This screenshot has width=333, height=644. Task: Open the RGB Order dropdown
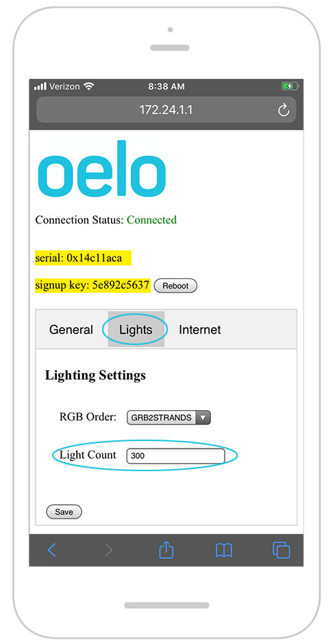tap(169, 418)
